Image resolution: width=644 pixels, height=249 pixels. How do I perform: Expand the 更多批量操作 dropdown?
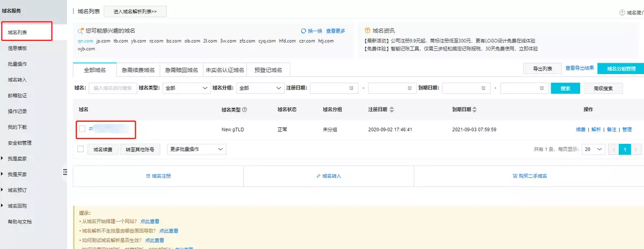196,149
